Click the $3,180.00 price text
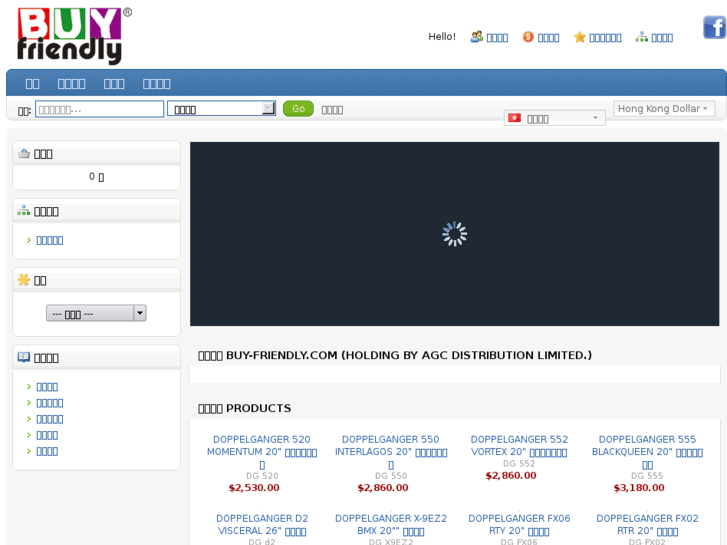 [x=639, y=488]
